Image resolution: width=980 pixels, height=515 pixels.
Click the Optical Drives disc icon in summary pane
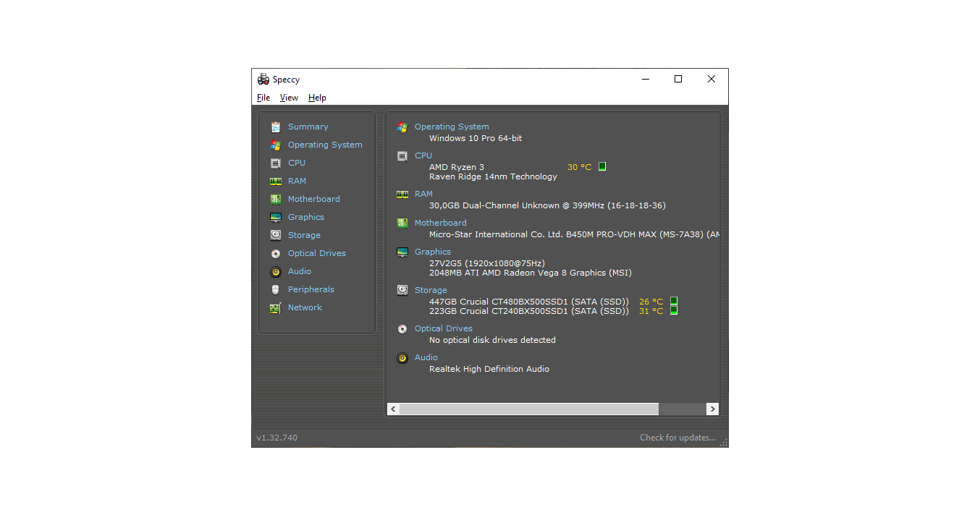(402, 328)
